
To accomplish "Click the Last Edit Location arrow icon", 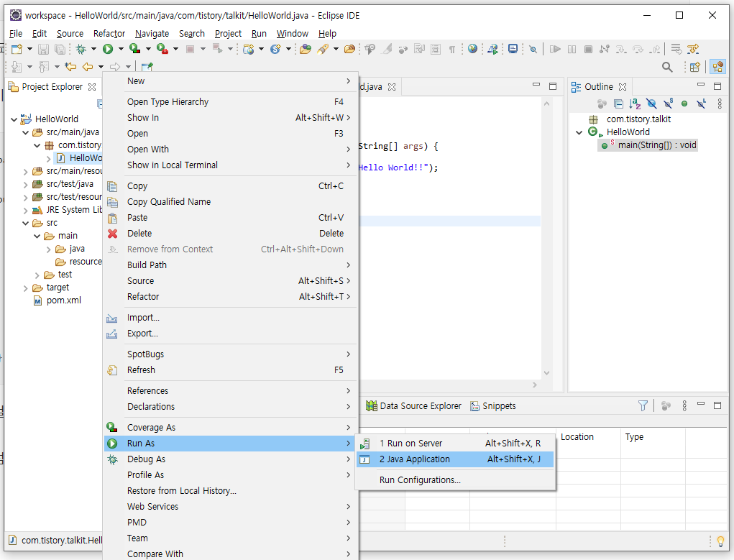I will [70, 67].
